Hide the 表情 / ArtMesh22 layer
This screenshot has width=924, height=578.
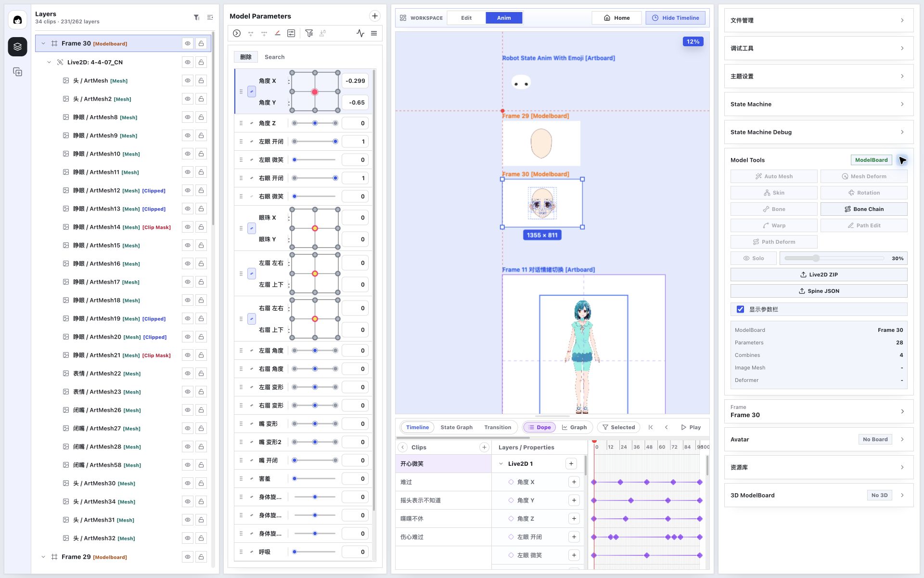pos(188,373)
